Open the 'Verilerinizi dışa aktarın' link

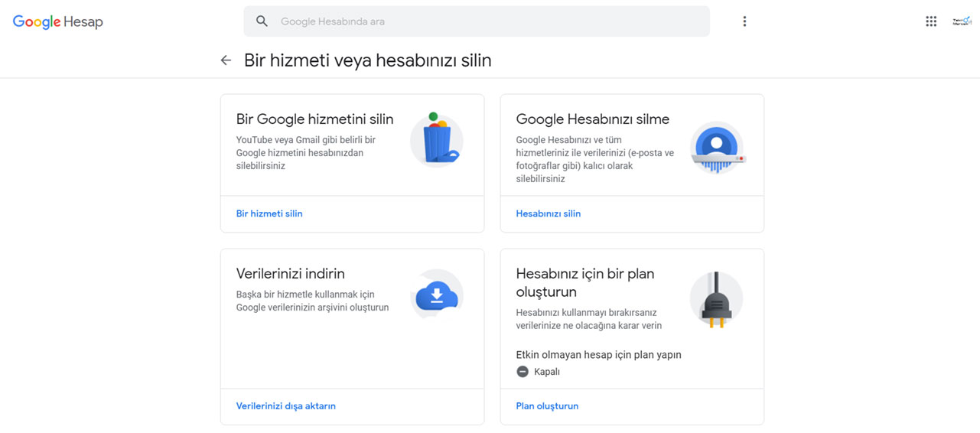point(286,406)
